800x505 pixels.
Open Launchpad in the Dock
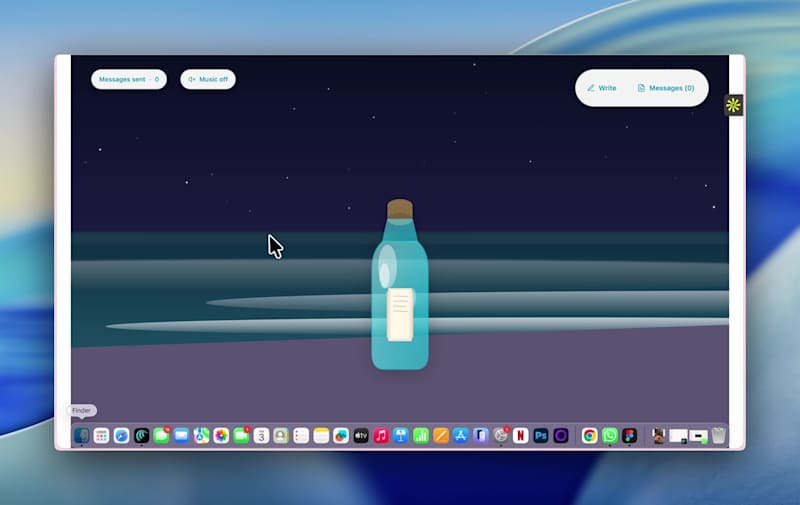[x=102, y=436]
